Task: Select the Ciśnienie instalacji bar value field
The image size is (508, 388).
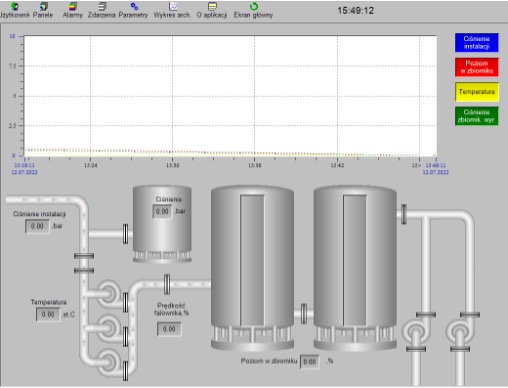Action: (x=37, y=226)
